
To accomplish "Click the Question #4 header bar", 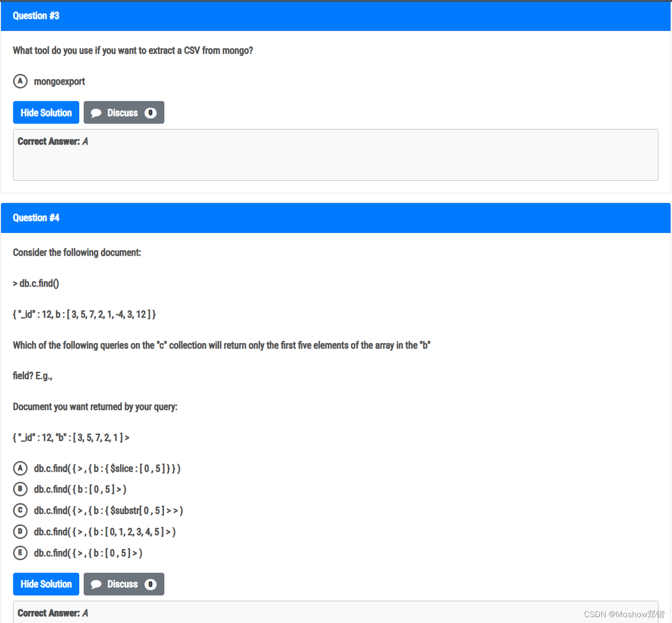I will 336,218.
